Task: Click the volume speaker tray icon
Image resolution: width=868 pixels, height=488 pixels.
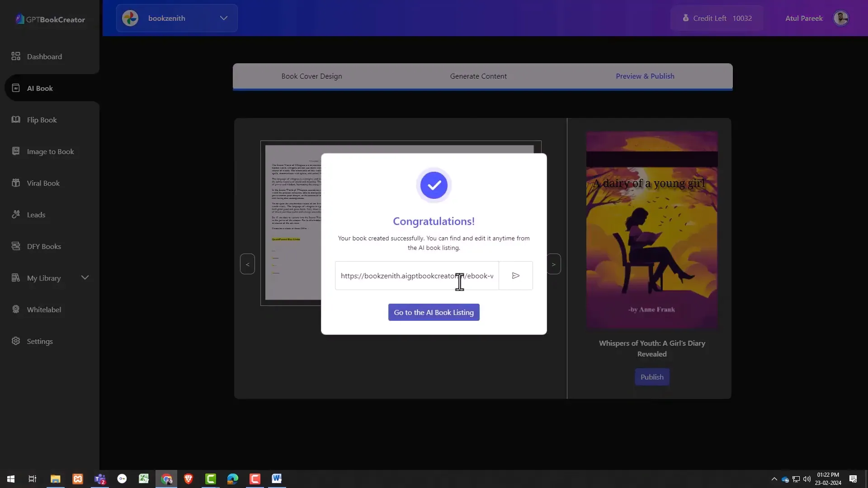Action: (x=807, y=479)
